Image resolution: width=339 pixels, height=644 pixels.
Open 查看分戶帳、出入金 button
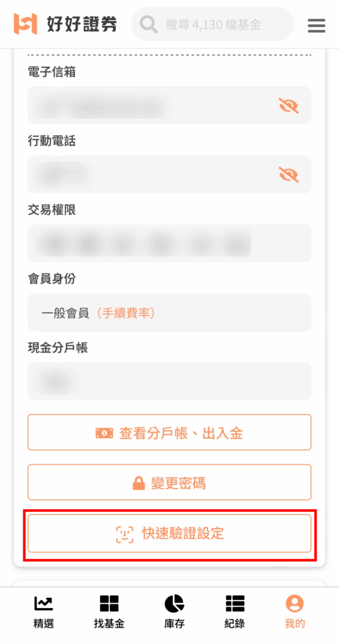point(169,432)
